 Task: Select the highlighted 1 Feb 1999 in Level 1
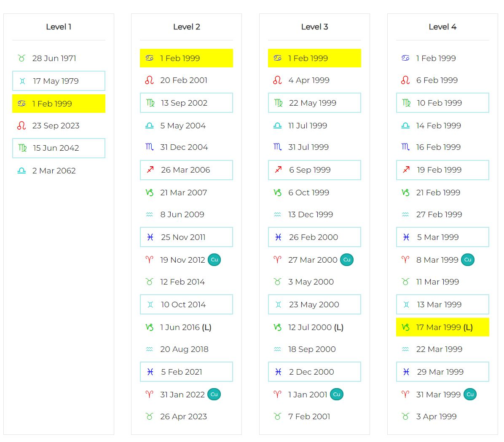(59, 104)
